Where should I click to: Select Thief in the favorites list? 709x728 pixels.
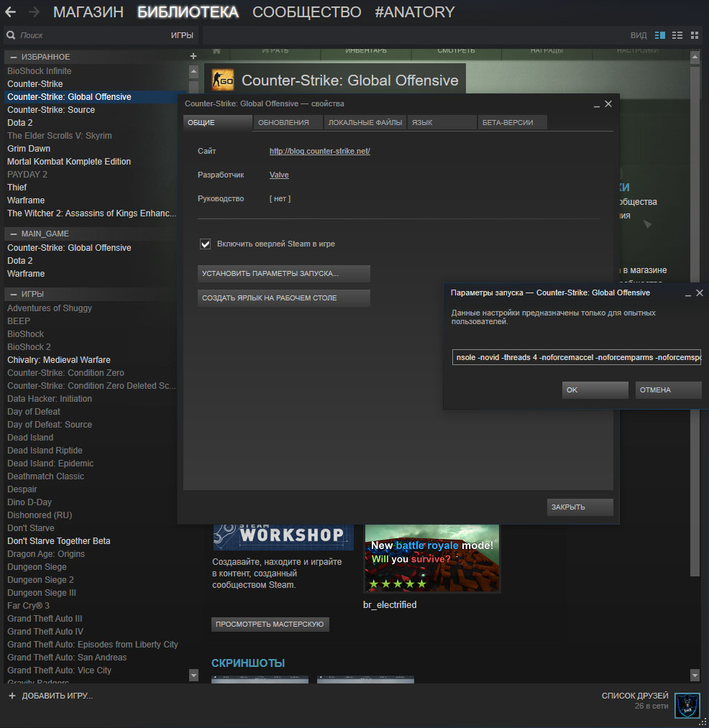(17, 188)
